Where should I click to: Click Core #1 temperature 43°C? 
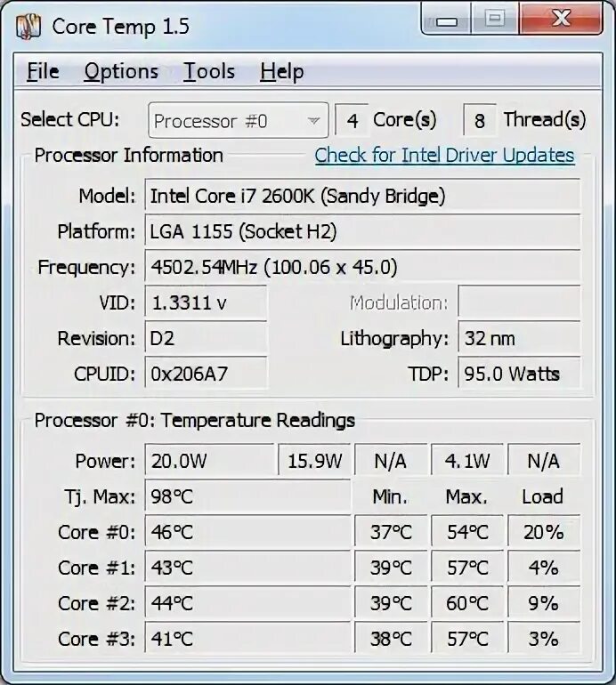tap(247, 568)
